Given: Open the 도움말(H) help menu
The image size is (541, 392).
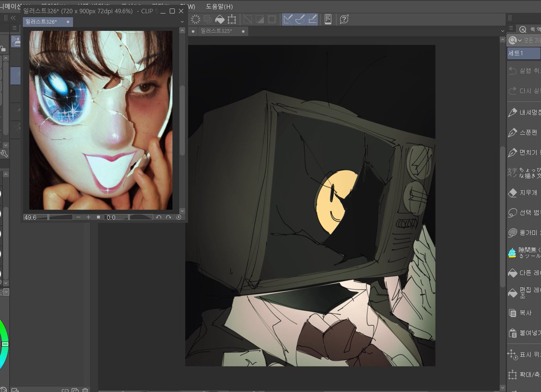Looking at the screenshot, I should 220,6.
